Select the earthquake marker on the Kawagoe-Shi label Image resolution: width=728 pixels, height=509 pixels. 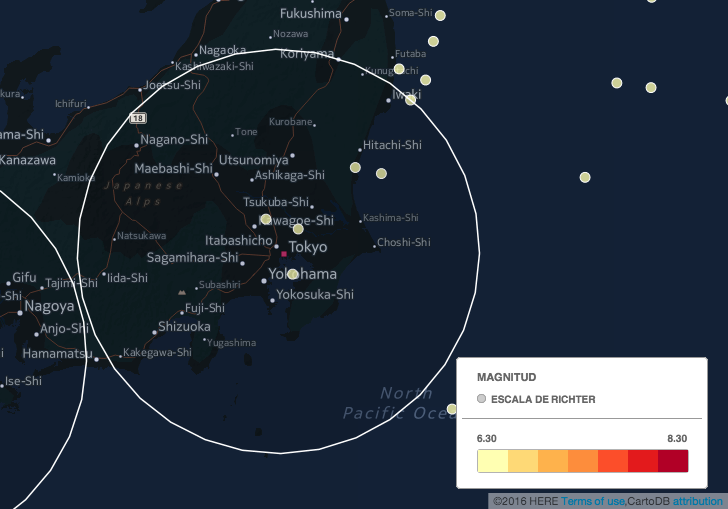pyautogui.click(x=266, y=219)
